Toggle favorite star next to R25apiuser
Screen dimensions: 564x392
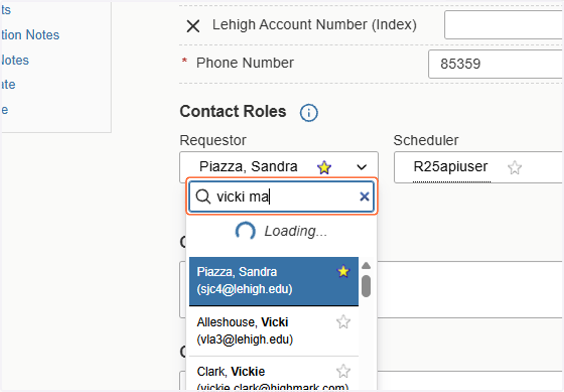tap(515, 168)
